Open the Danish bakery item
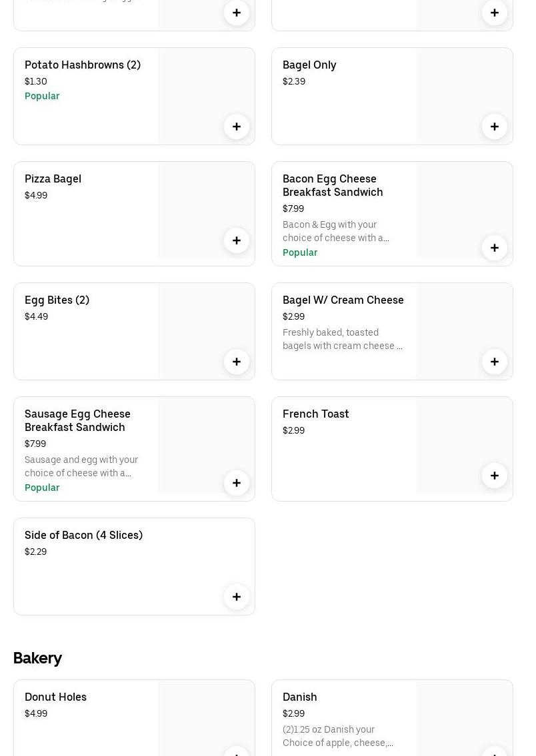 [299, 697]
